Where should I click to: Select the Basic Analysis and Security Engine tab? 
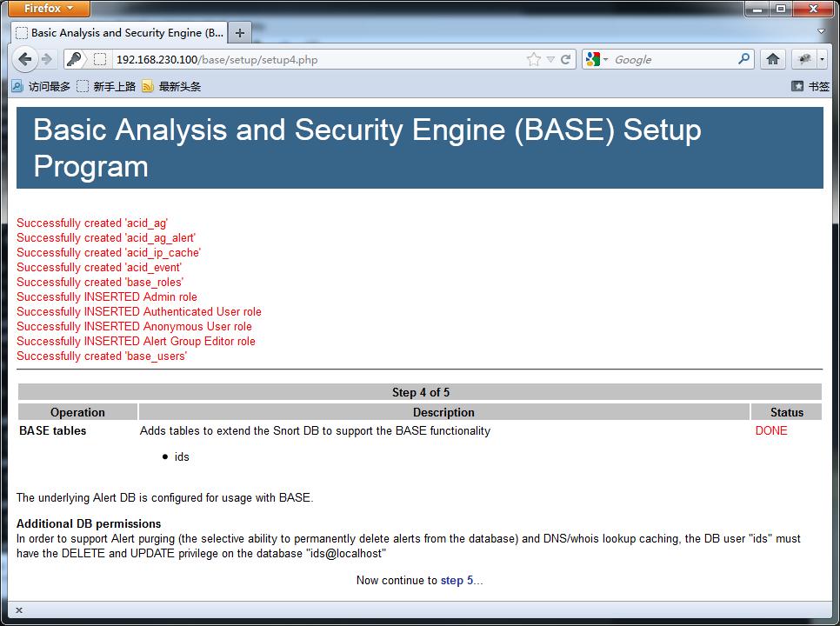point(119,33)
